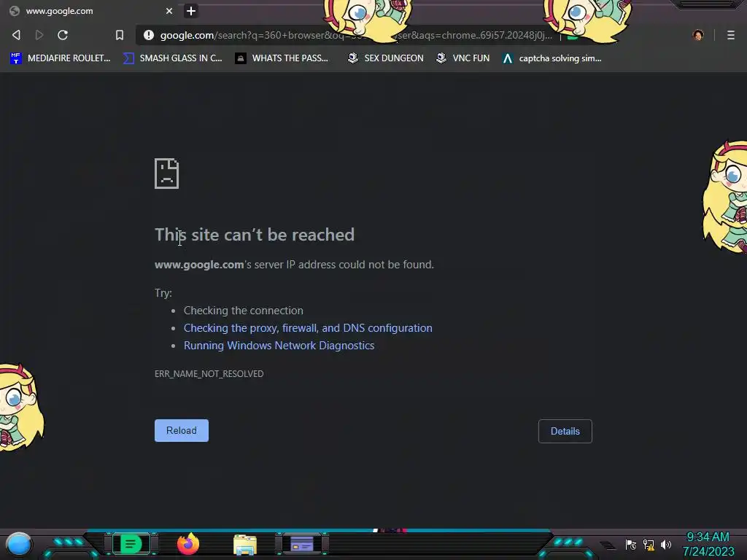Open the captcha solving sim... bookmark

(x=551, y=58)
